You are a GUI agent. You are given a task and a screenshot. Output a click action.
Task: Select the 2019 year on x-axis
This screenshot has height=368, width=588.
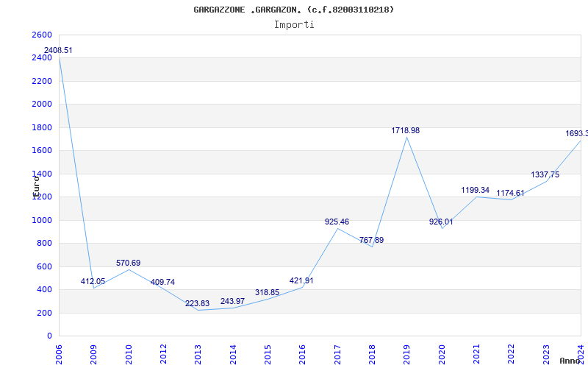tap(407, 353)
